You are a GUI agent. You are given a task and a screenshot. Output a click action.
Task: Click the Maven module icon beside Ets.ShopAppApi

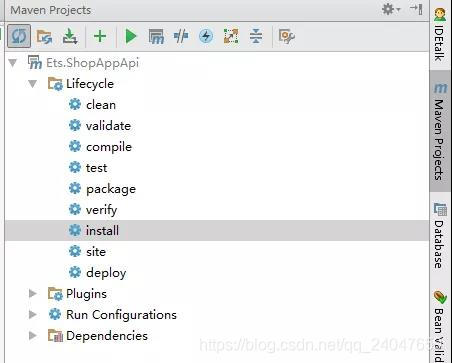[x=35, y=62]
